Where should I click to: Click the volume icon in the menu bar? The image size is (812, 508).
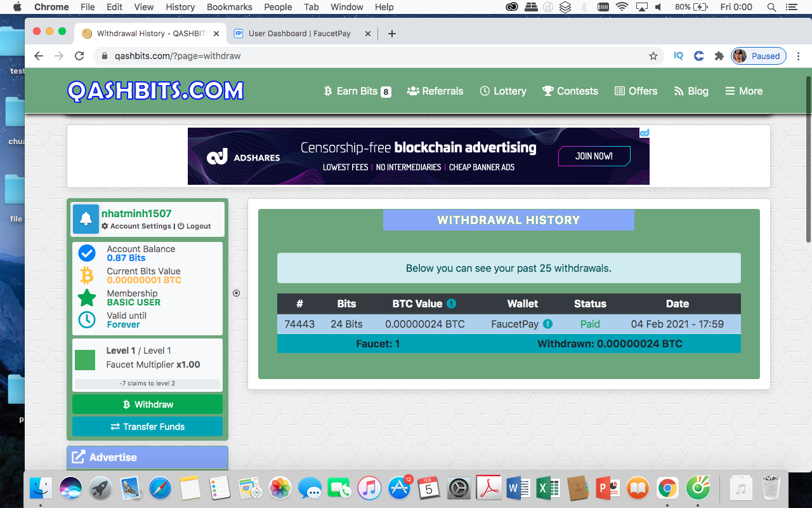[658, 7]
